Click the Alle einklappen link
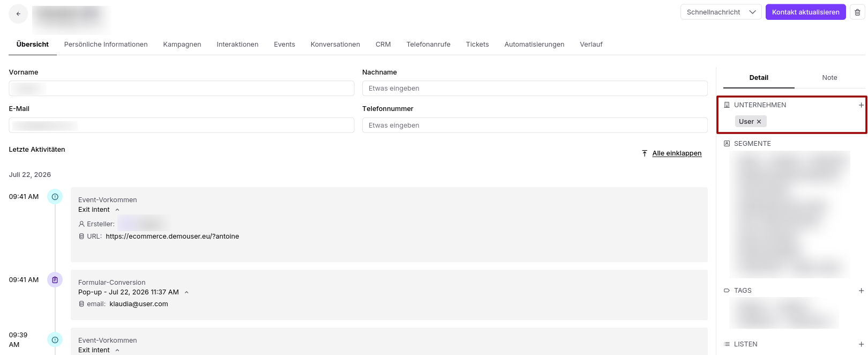 pos(677,153)
